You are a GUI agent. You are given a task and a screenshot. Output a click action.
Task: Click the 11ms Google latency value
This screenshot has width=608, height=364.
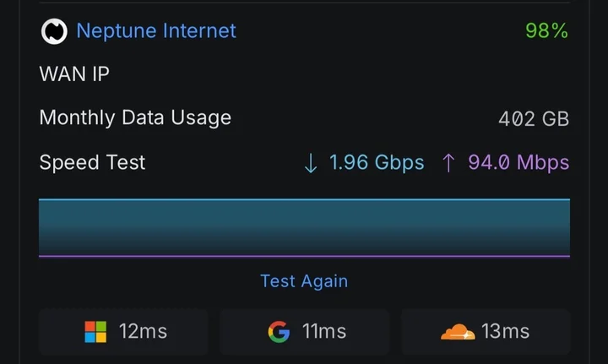[x=324, y=332]
